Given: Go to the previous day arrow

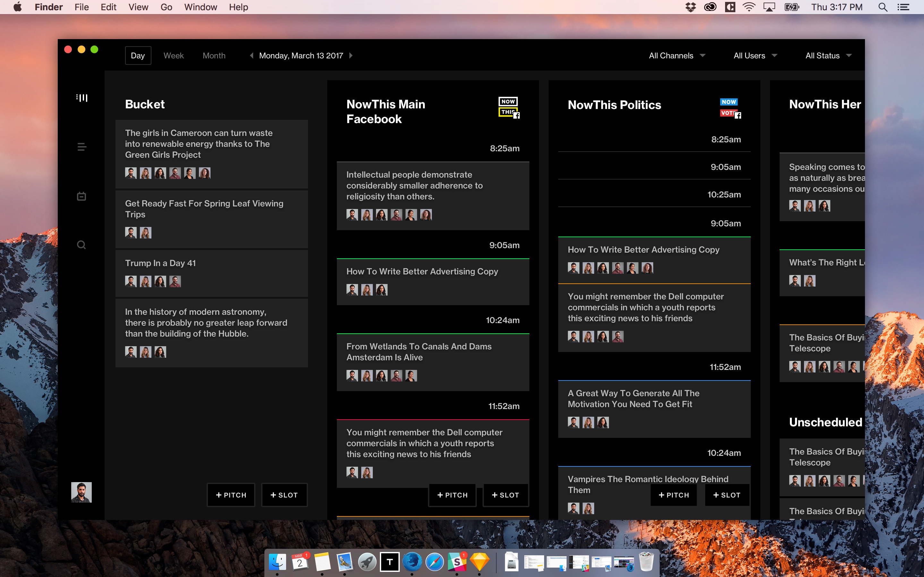Looking at the screenshot, I should (x=252, y=56).
